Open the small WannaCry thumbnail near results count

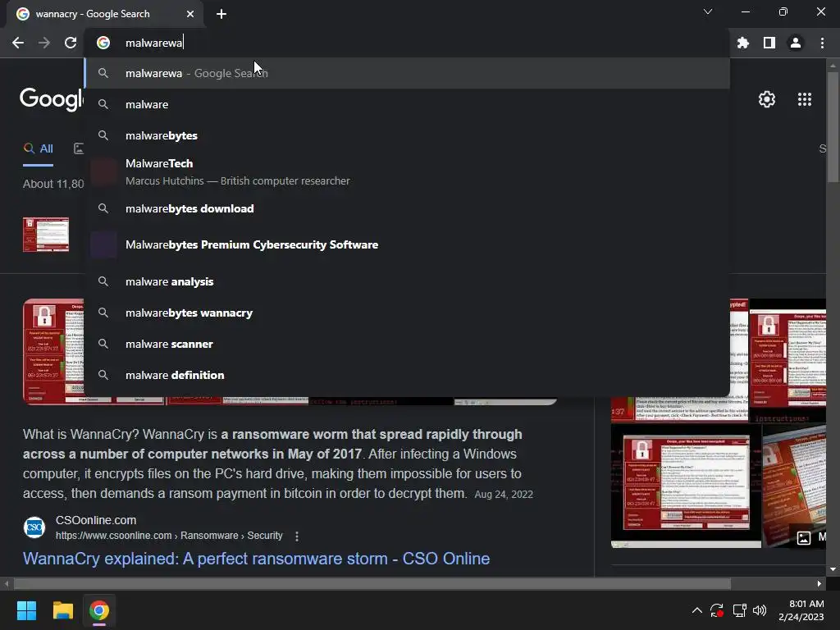(x=46, y=235)
